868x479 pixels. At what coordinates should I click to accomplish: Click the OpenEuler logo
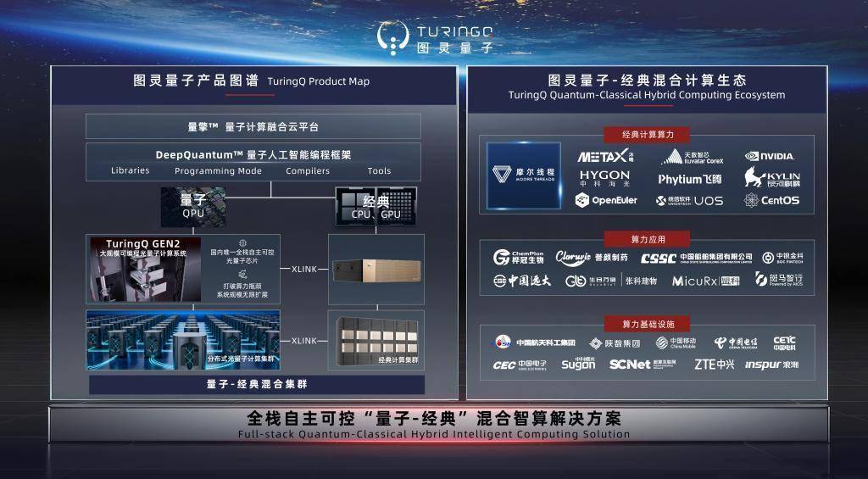(x=605, y=200)
